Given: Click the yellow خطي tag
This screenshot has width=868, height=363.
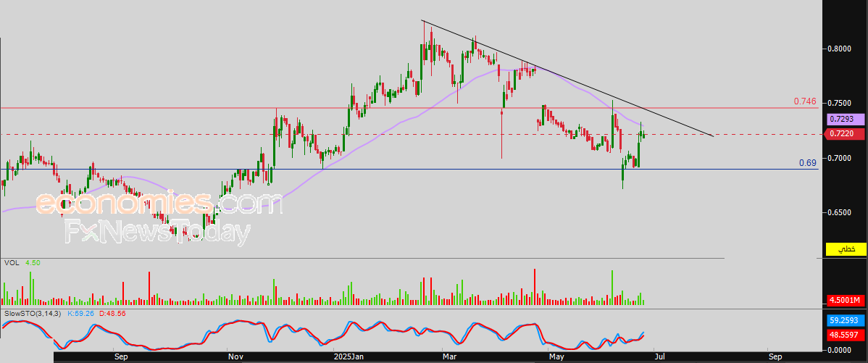Looking at the screenshot, I should coord(846,249).
